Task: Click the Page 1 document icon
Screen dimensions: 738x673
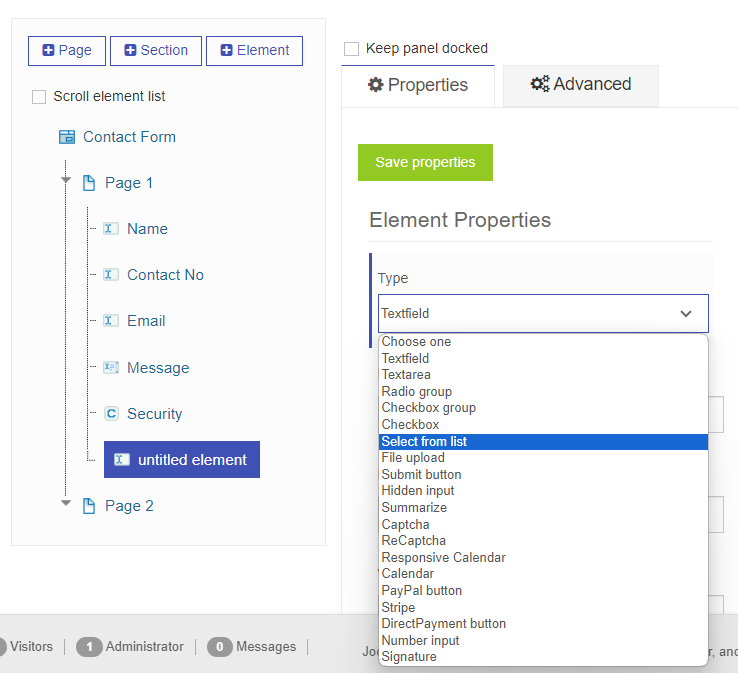Action: (89, 183)
